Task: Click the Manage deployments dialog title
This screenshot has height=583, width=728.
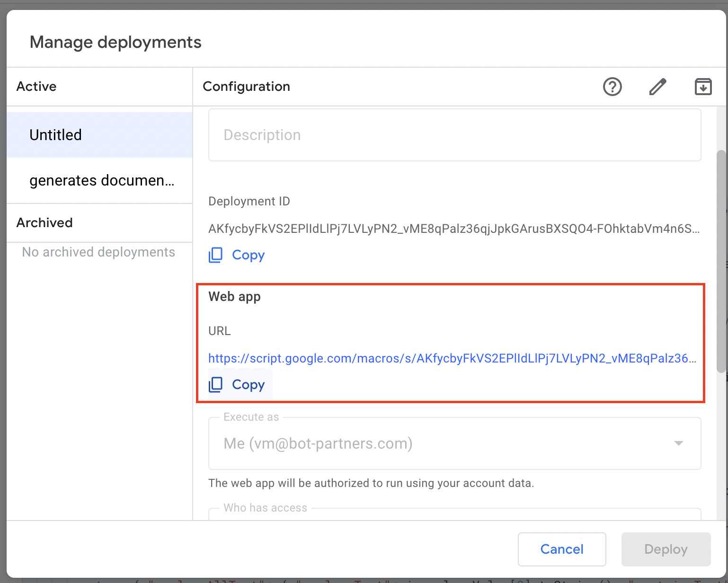Action: pyautogui.click(x=115, y=42)
